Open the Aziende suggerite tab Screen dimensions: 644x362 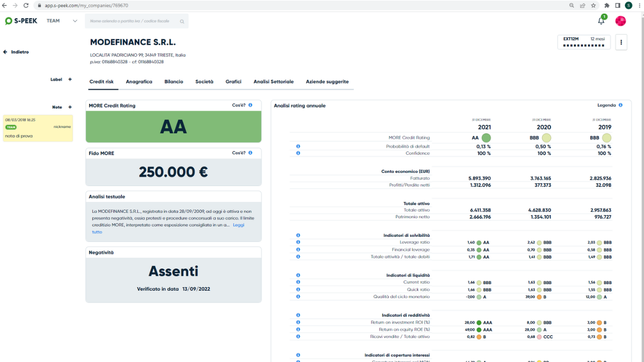point(327,81)
